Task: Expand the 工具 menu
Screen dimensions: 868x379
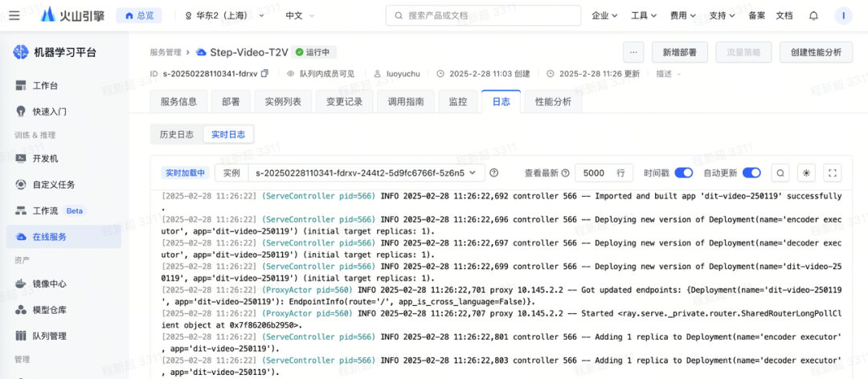Action: tap(644, 15)
